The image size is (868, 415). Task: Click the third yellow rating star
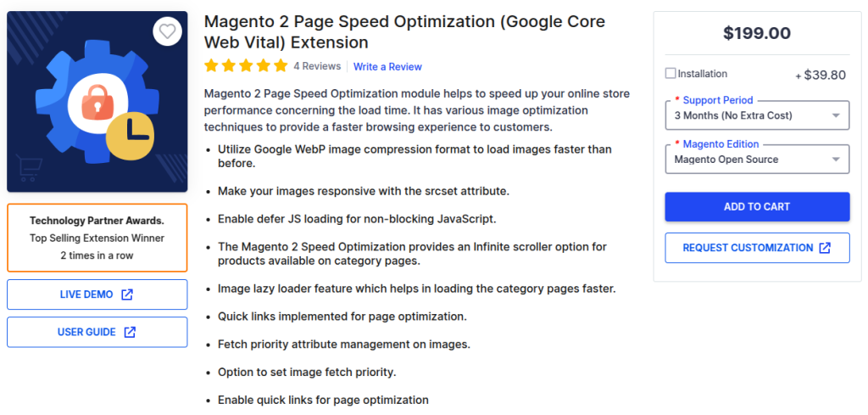[246, 66]
